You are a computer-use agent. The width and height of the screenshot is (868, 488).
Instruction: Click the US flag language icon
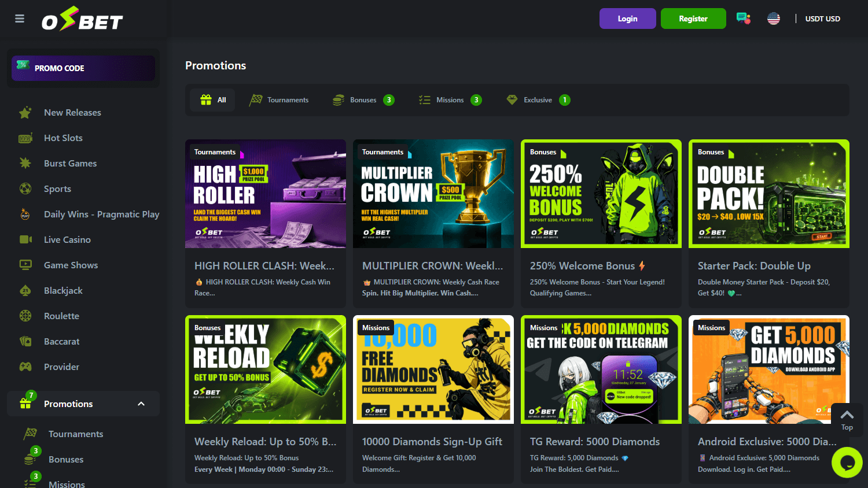click(x=774, y=18)
